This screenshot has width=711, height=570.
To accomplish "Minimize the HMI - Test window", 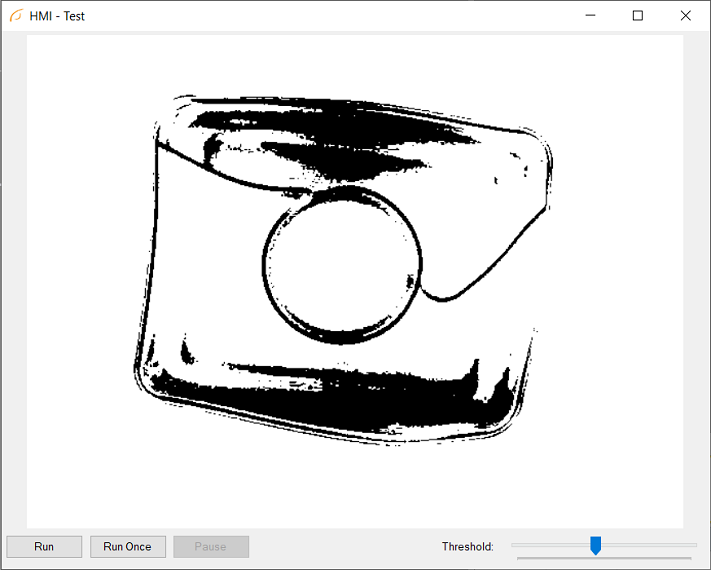I will pyautogui.click(x=590, y=16).
